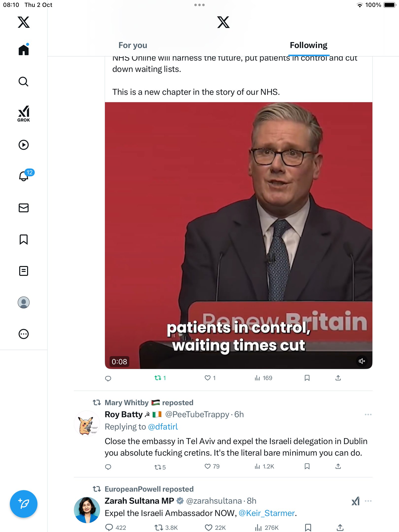Like Roy Batty's reply
This screenshot has height=532, width=399.
click(208, 466)
